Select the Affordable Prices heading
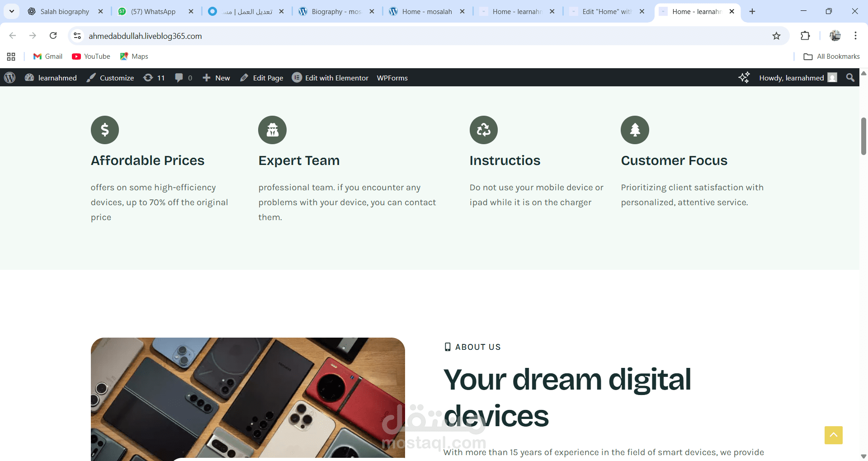 147,160
